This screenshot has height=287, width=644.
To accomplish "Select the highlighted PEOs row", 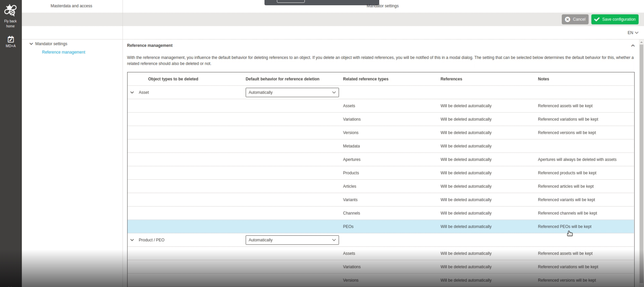I will tap(381, 227).
